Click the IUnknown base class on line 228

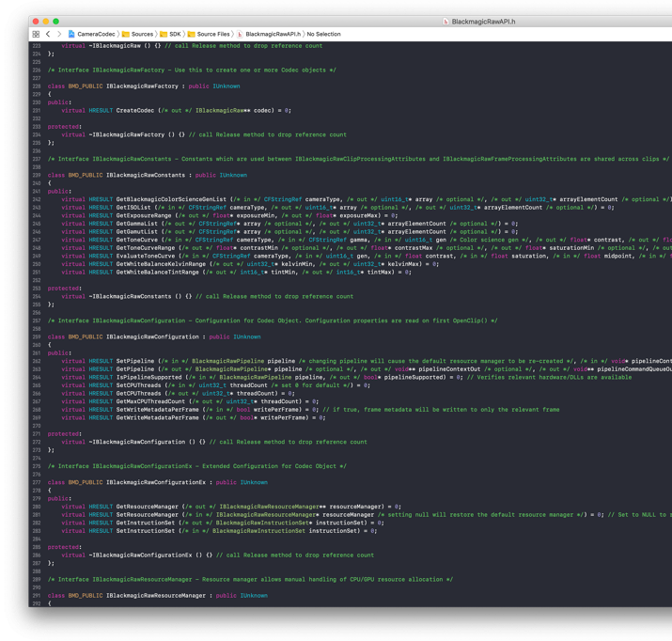(227, 86)
